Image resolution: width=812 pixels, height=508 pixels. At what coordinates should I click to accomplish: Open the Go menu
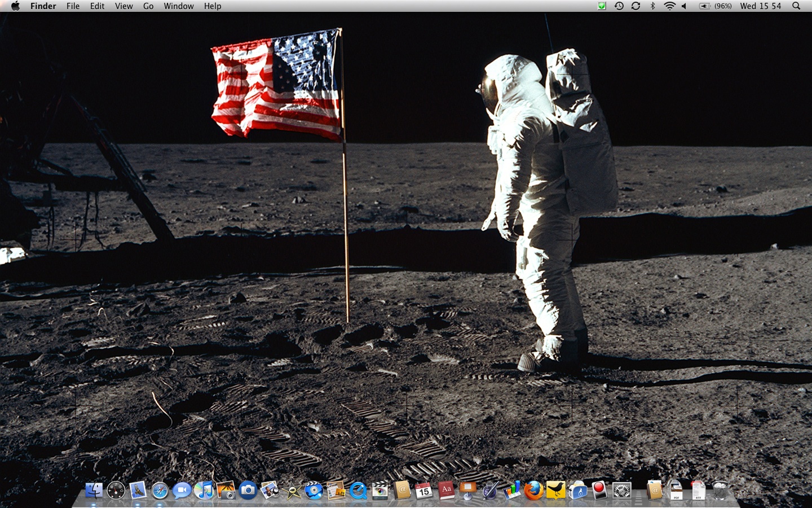click(148, 6)
